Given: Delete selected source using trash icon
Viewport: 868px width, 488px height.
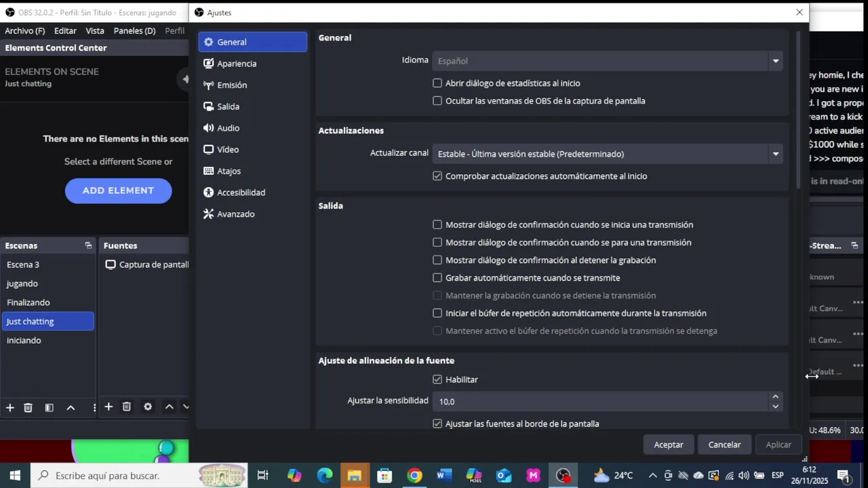Looking at the screenshot, I should click(x=126, y=407).
